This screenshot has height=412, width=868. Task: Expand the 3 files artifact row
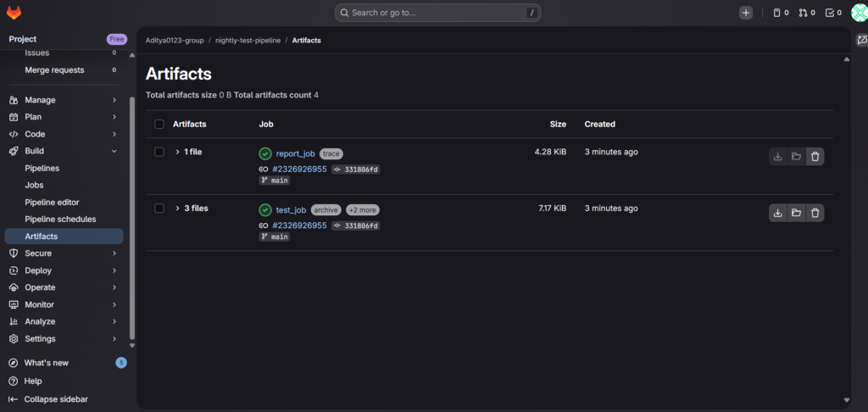tap(178, 209)
